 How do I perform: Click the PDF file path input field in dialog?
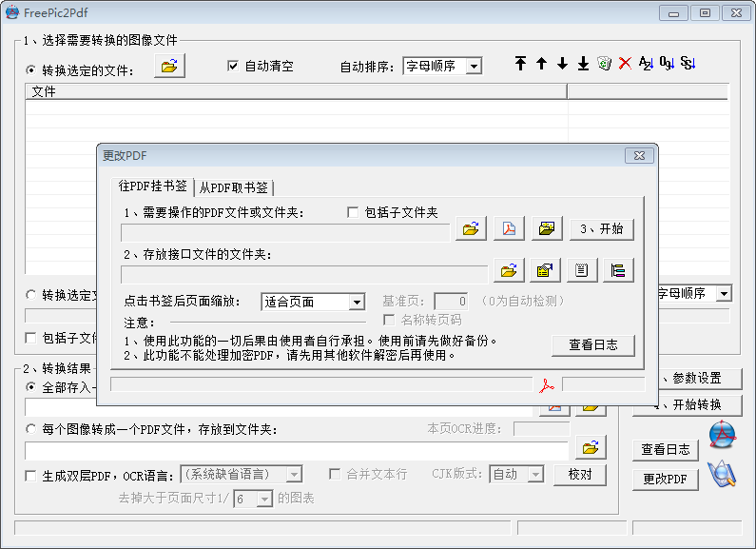tap(285, 231)
